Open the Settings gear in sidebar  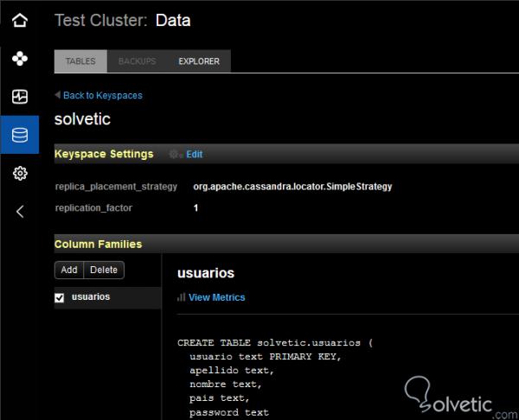(x=19, y=174)
